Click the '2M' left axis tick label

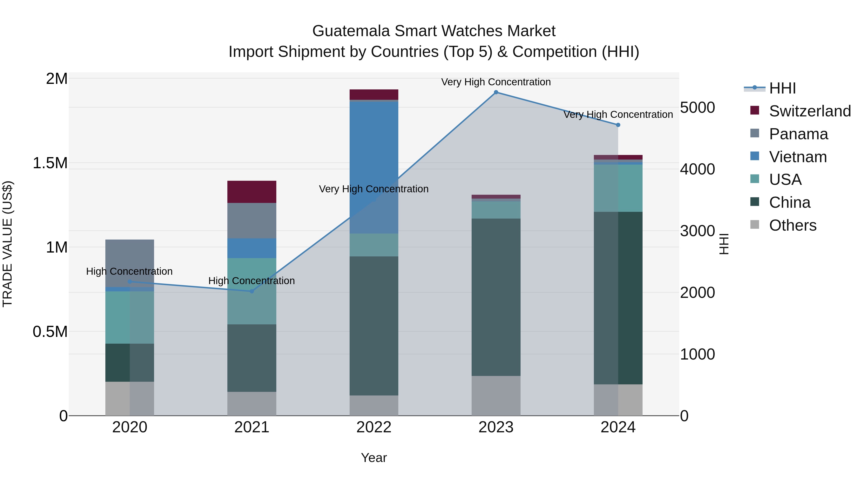coord(57,79)
